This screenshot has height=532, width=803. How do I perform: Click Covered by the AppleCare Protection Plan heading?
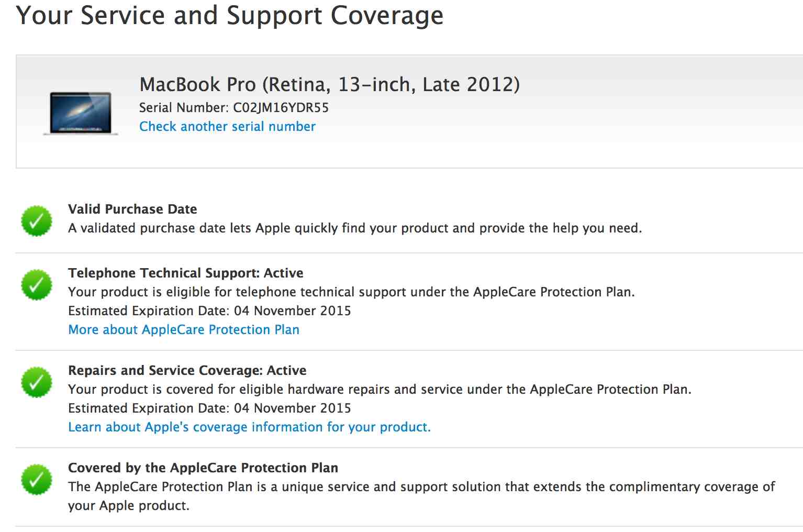tap(203, 468)
